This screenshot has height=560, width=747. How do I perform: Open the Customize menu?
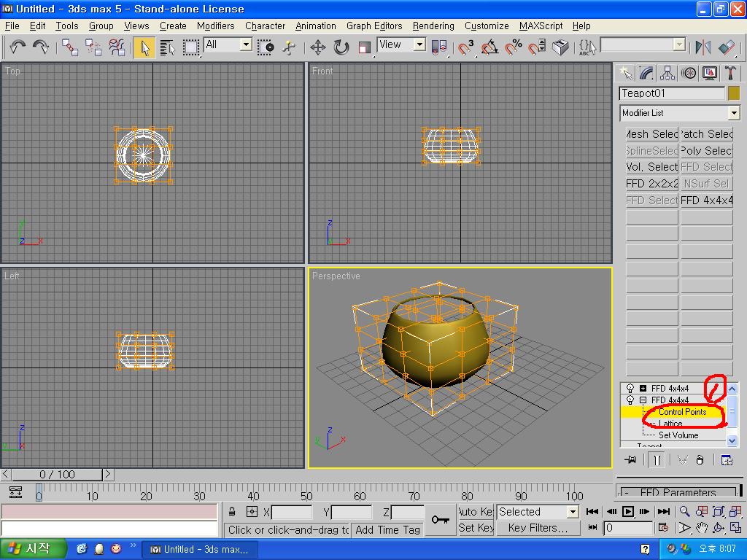487,26
